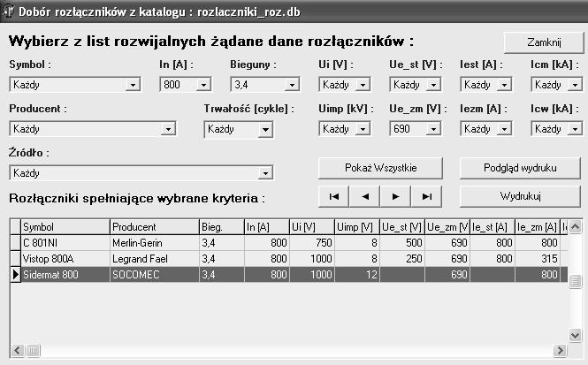Viewport: 588px width, 365px height.
Task: Go to next record arrow button
Action: point(395,196)
